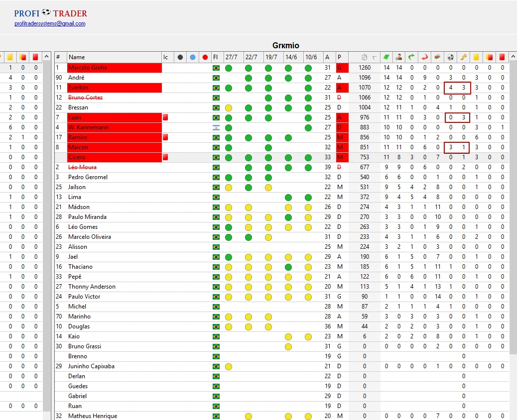The height and width of the screenshot is (420, 517).
Task: Sort by green substituted-in arrow column
Action: (411, 57)
